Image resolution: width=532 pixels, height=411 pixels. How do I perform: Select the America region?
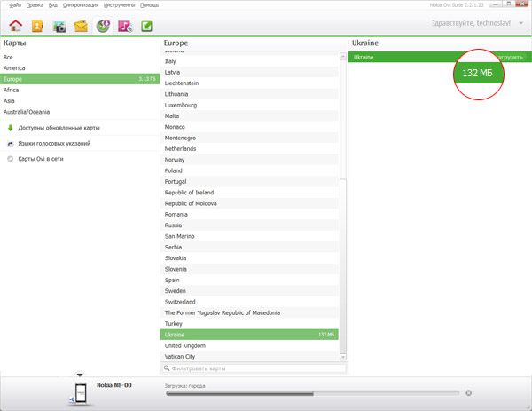click(80, 68)
